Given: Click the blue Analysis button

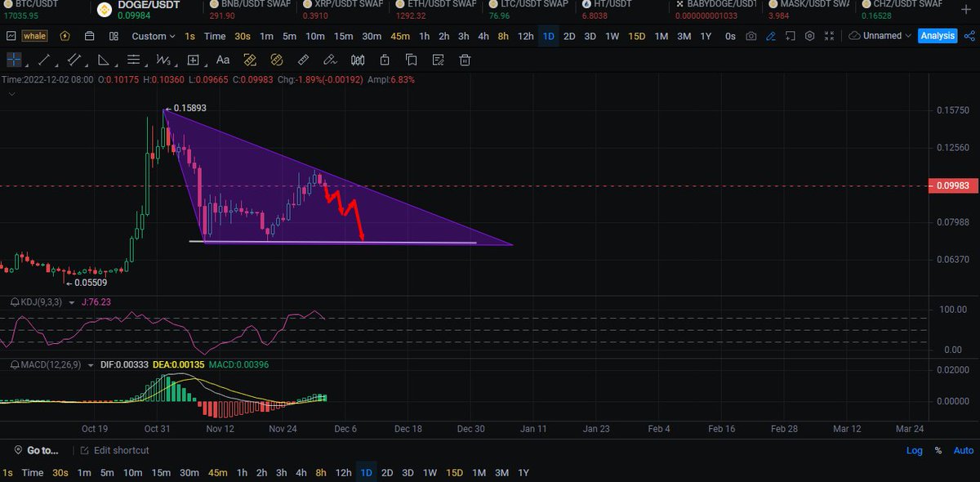Looking at the screenshot, I should (x=938, y=36).
